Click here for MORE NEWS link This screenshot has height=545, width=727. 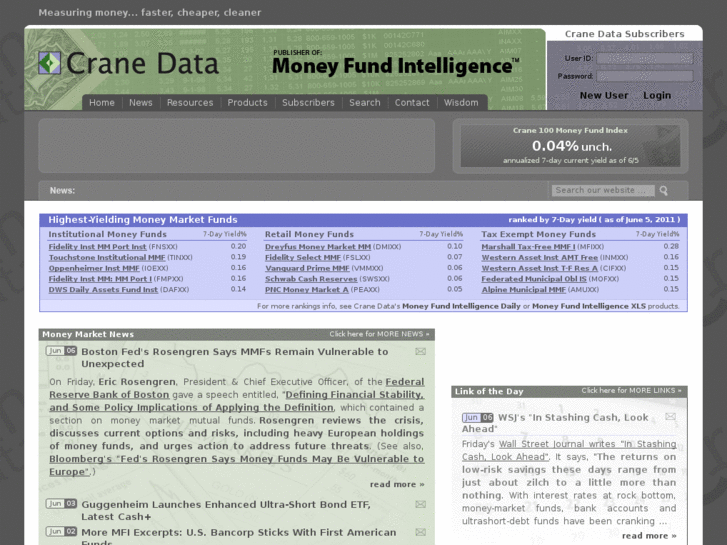[x=379, y=334]
